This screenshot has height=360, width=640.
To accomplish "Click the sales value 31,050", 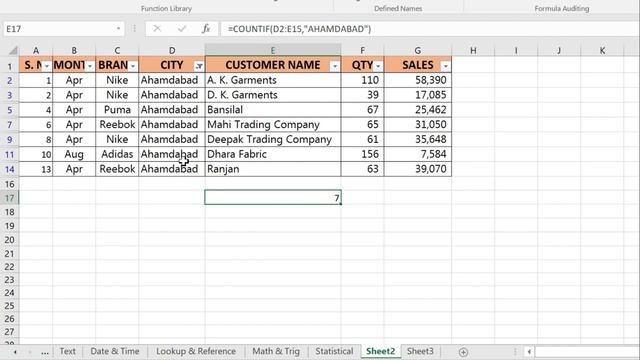I will click(418, 124).
